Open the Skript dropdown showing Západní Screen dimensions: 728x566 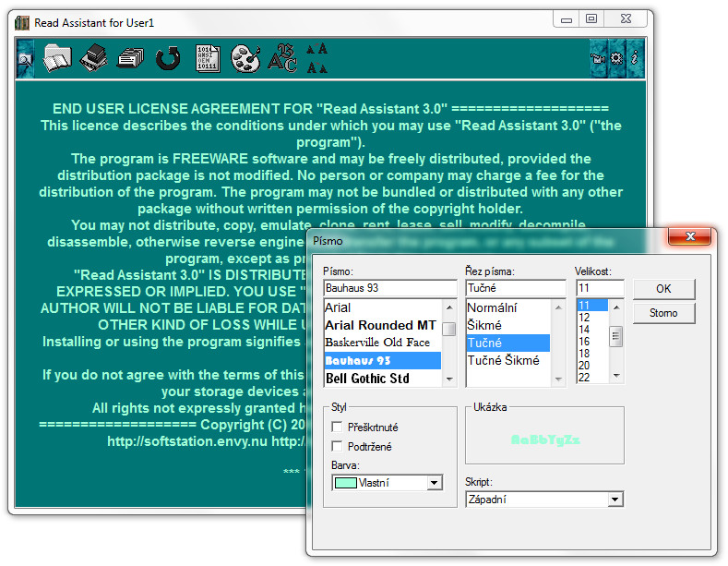tap(615, 500)
